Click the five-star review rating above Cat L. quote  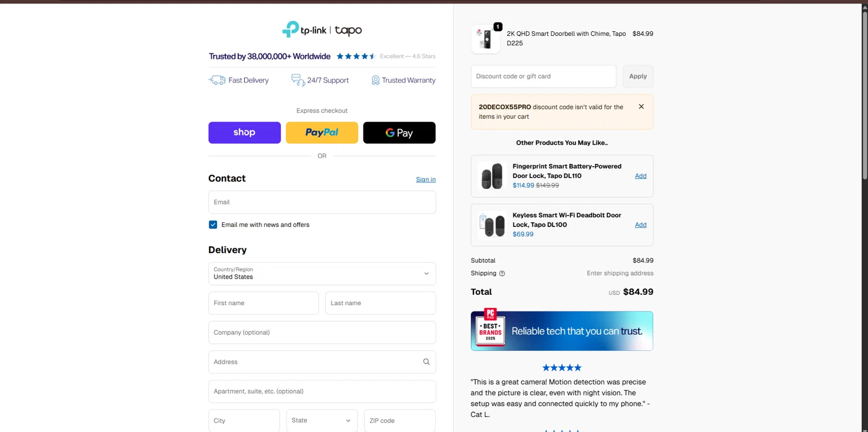(x=562, y=368)
